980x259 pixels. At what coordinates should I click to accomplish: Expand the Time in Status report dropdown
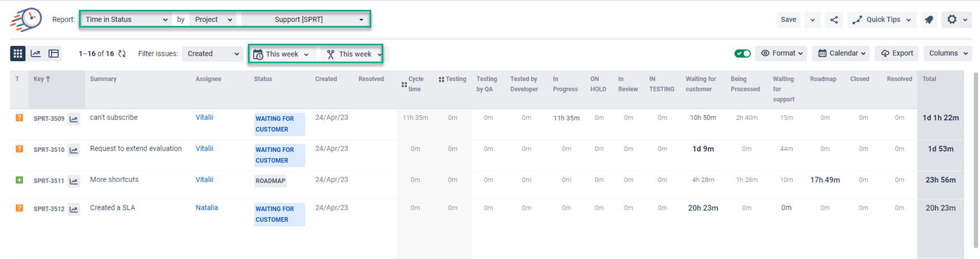tap(126, 20)
